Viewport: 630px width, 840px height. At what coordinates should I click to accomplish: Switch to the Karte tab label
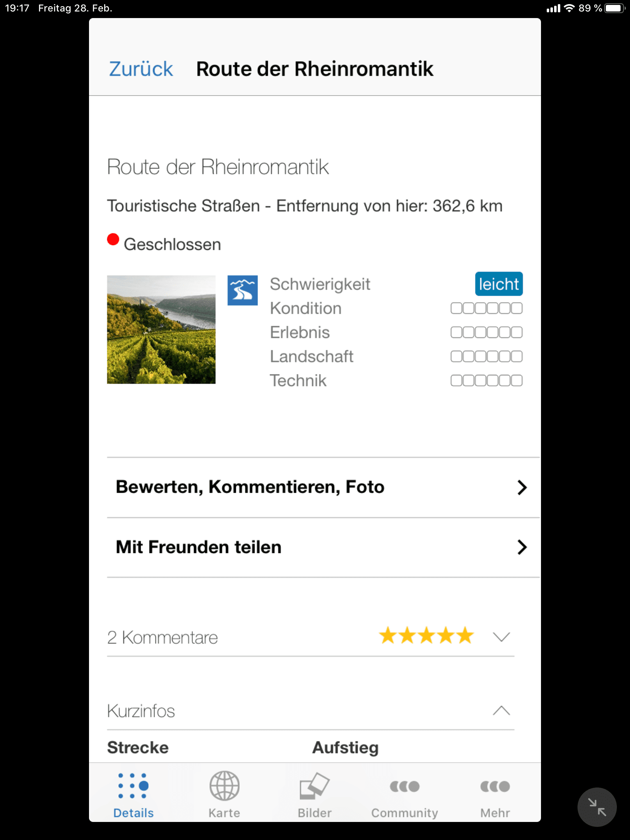pyautogui.click(x=224, y=813)
